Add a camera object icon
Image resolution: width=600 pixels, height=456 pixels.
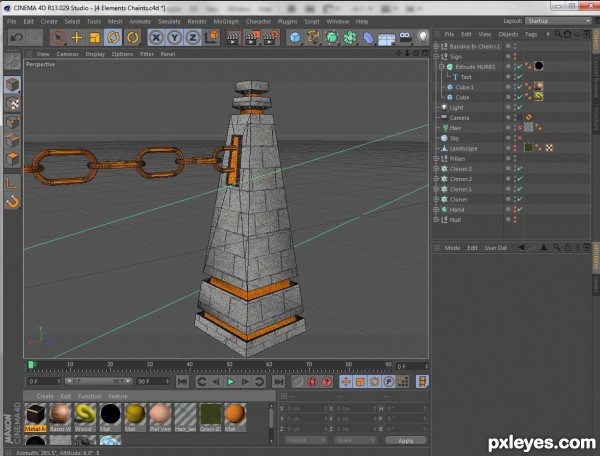coord(405,37)
